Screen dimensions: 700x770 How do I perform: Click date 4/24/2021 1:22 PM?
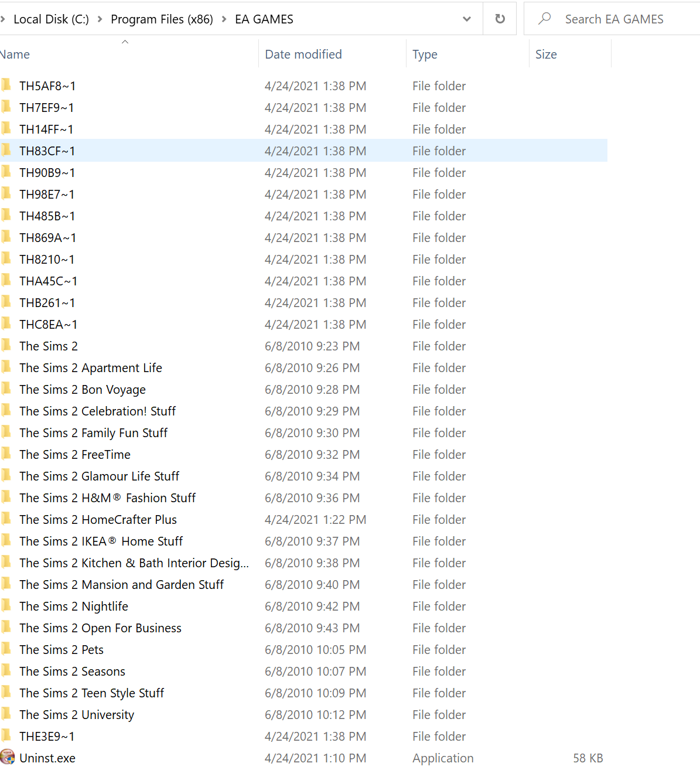315,520
